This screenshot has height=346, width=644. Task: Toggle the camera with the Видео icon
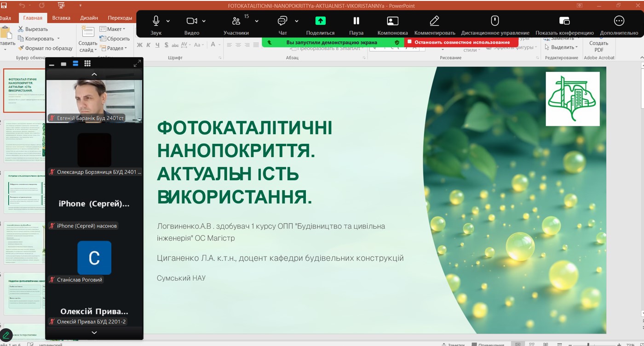click(x=191, y=21)
